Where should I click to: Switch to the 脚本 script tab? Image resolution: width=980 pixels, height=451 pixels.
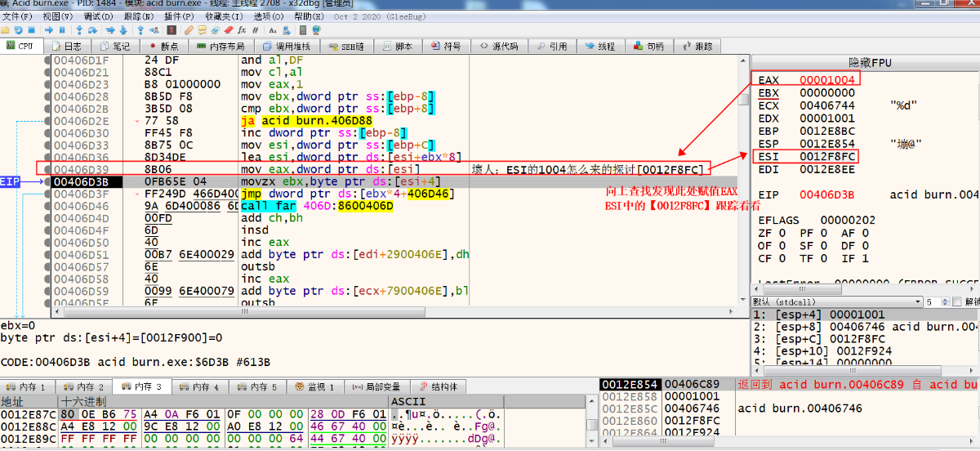pyautogui.click(x=397, y=47)
